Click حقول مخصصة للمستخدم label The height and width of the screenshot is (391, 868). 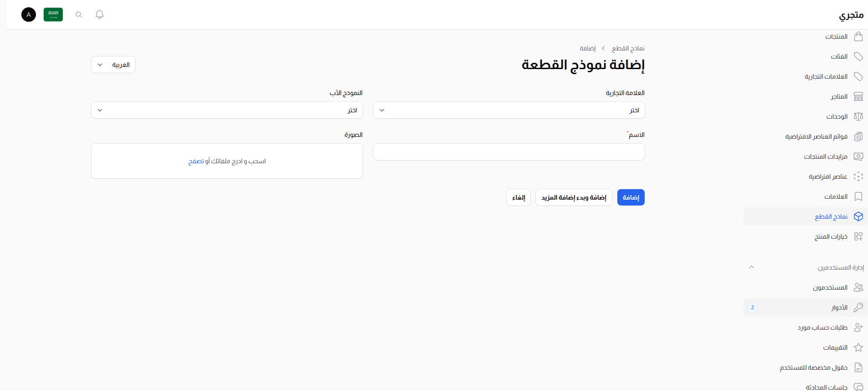point(814,367)
